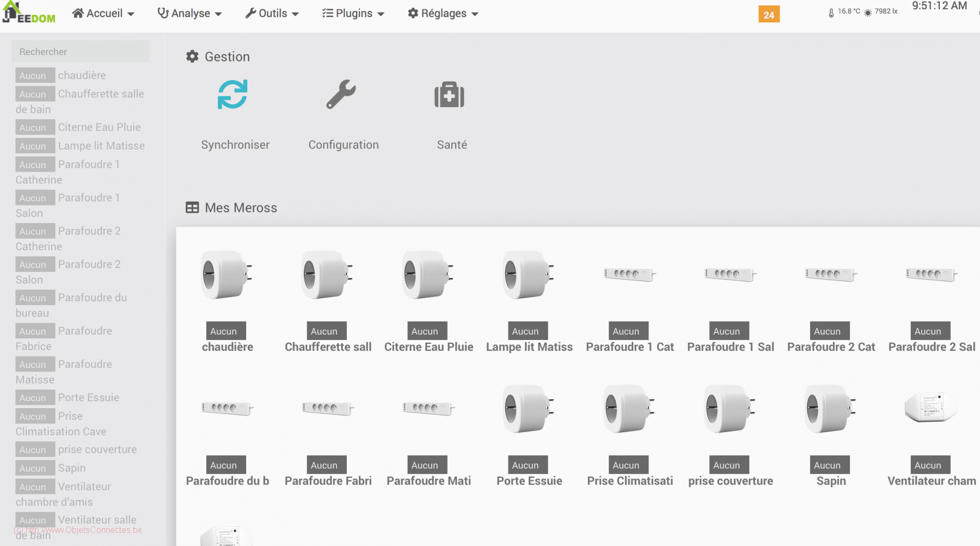Image resolution: width=980 pixels, height=546 pixels.
Task: Select Citerne Eau Pluie in sidebar
Action: click(78, 127)
